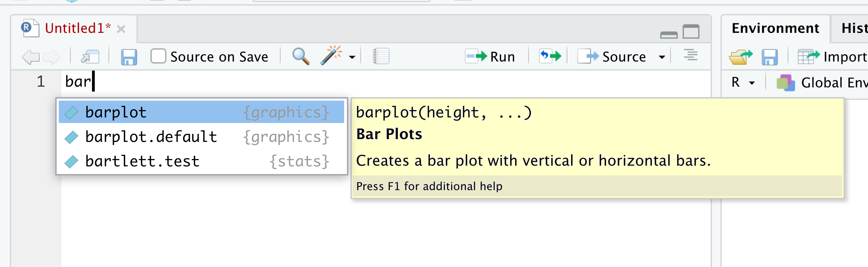Enable Source on Save checkbox
The width and height of the screenshot is (868, 267).
[x=158, y=56]
